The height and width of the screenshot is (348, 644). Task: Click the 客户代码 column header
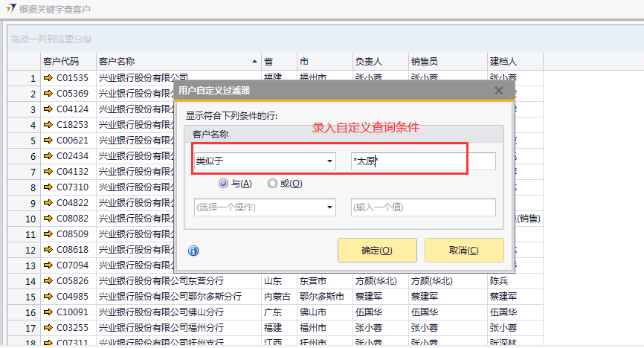(67, 61)
